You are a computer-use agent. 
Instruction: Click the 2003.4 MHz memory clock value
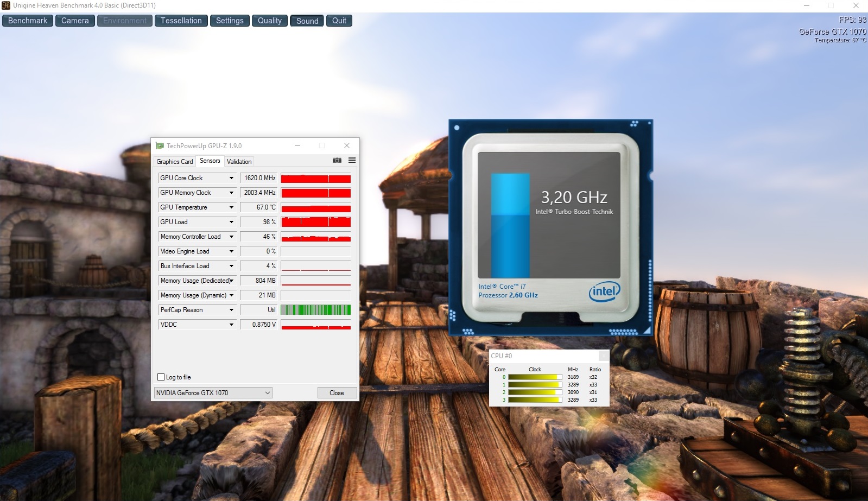[x=259, y=193]
